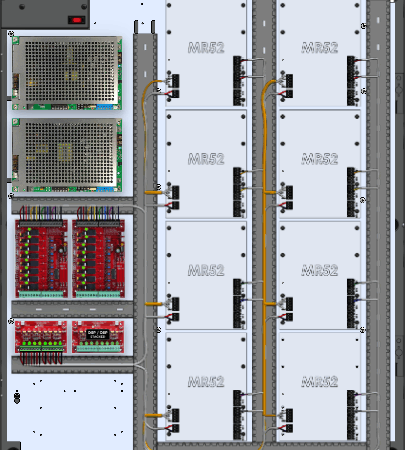
Task: Click the MR52 board at top of left column
Action: point(206,53)
